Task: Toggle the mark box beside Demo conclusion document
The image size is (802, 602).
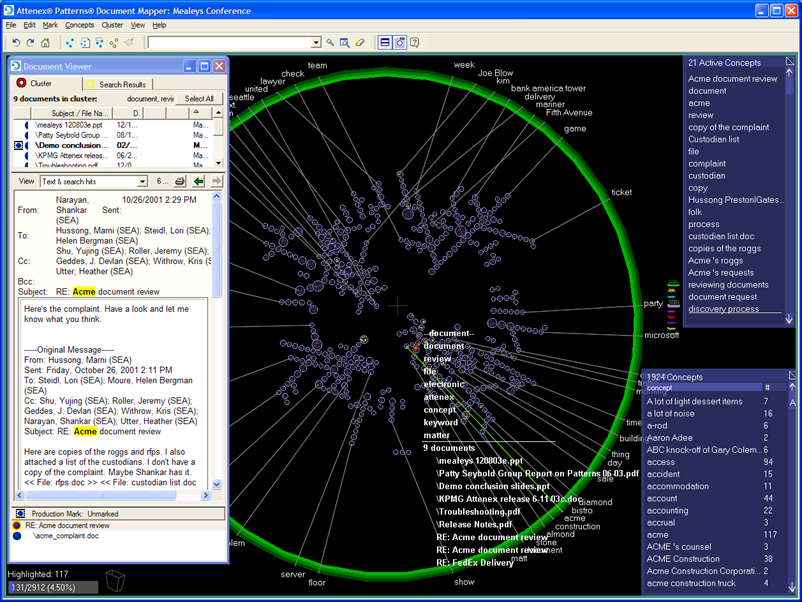Action: [x=19, y=145]
